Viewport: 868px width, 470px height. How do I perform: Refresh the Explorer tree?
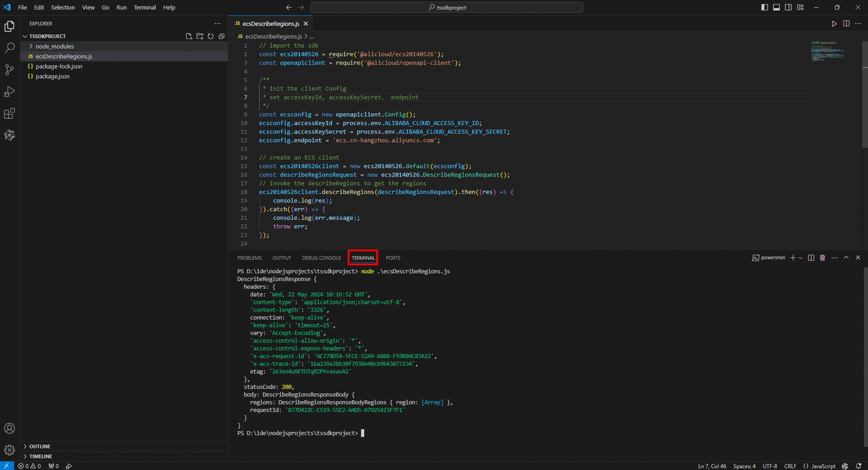click(211, 36)
